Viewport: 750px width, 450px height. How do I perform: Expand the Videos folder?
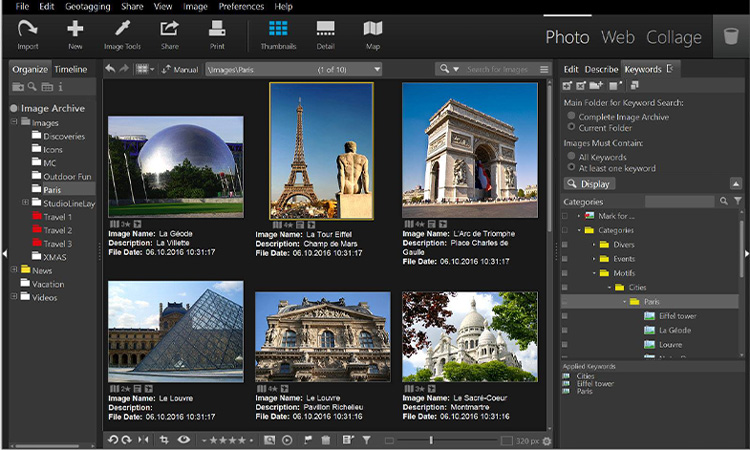pos(14,296)
